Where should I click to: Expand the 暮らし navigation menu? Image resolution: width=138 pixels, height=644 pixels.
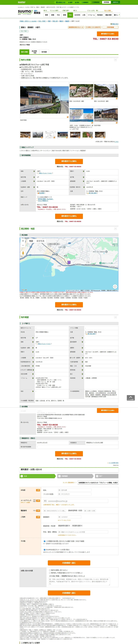[117, 15]
